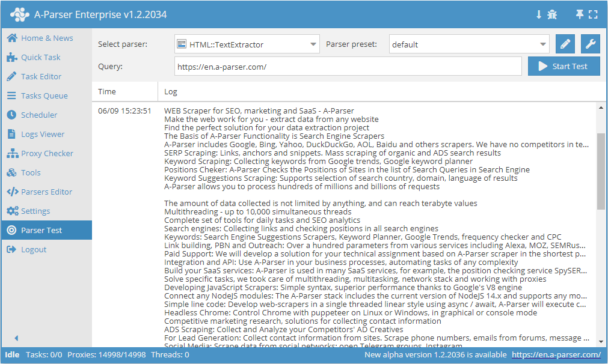Click the bug icon in the header
The height and width of the screenshot is (364, 608).
click(x=552, y=14)
